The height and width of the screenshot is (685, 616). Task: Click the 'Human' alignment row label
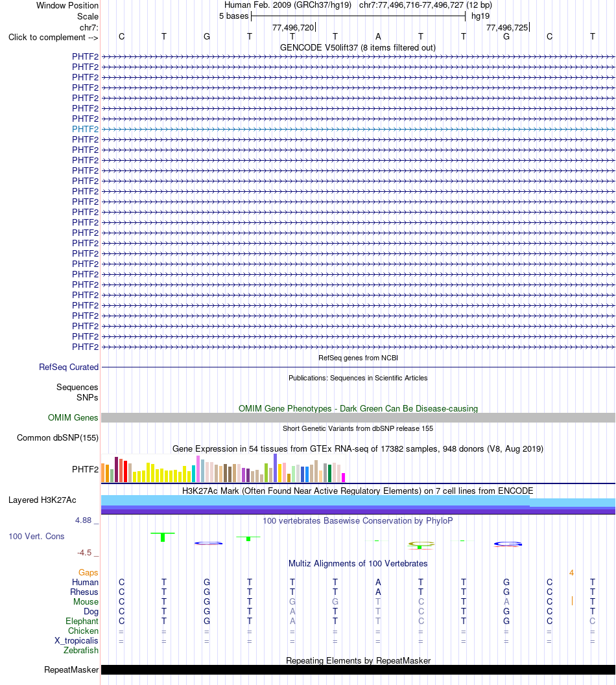coord(85,583)
